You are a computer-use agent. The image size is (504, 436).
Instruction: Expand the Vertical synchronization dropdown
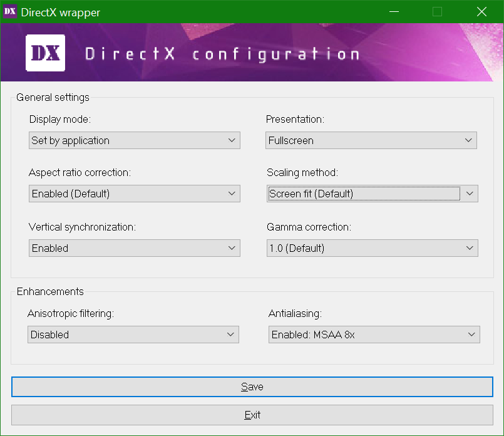135,248
